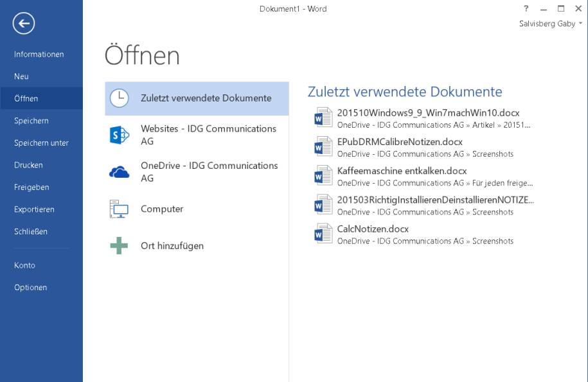The height and width of the screenshot is (382, 588).
Task: Open Exportieren from the backstage menu
Action: coord(34,209)
